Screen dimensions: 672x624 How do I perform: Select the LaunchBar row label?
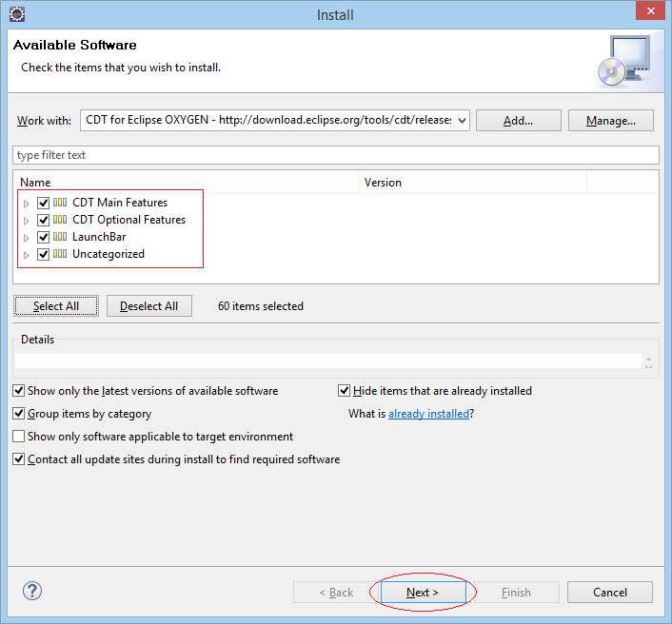point(99,237)
